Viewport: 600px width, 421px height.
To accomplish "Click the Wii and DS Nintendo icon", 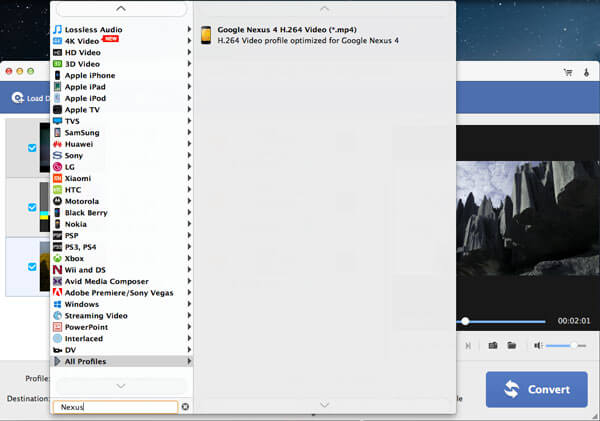I will click(57, 270).
